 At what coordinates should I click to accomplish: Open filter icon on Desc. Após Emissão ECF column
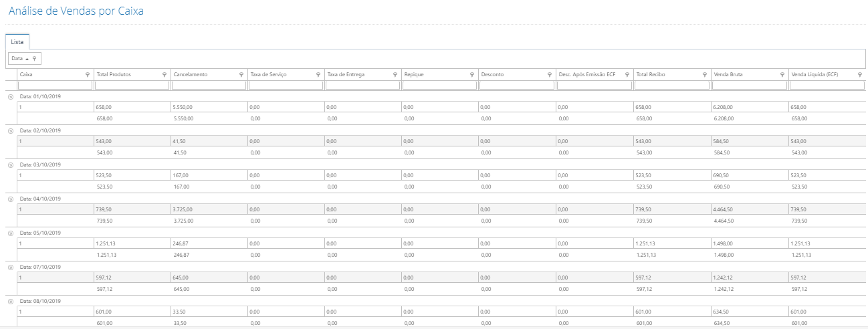(627, 75)
